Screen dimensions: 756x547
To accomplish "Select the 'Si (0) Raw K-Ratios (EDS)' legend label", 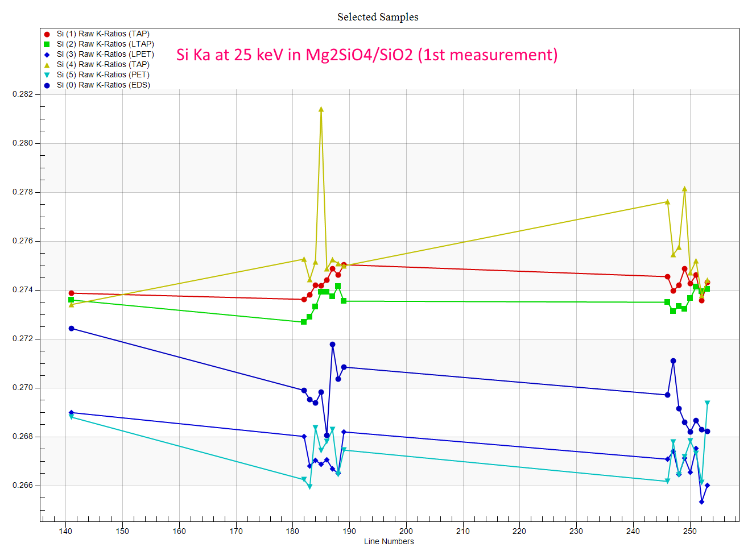I will click(x=103, y=85).
